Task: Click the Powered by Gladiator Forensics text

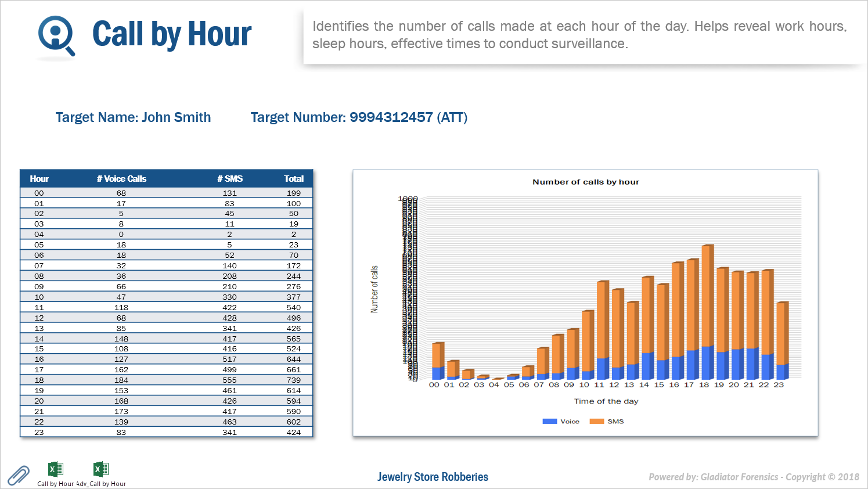Action: 753,477
